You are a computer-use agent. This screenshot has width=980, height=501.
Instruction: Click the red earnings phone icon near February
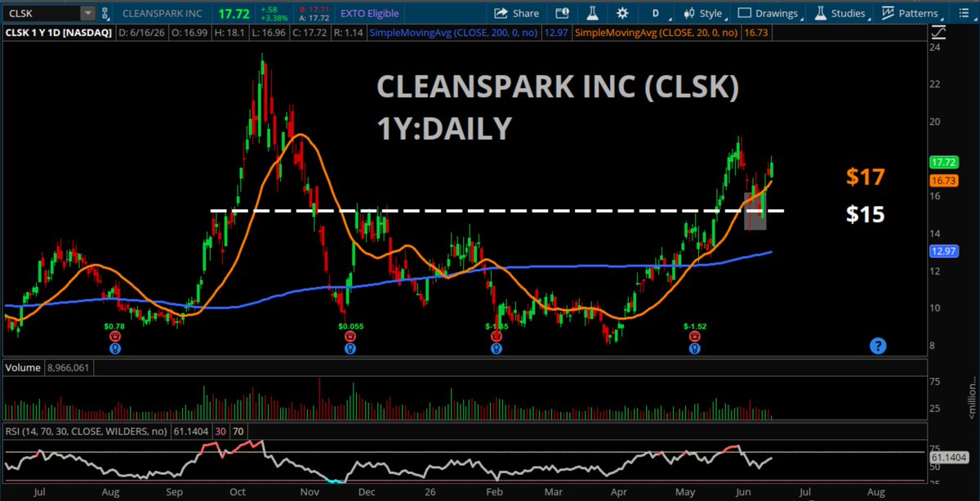495,336
